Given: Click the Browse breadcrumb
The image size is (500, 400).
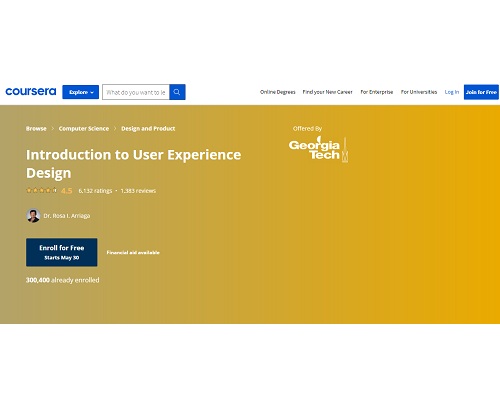Looking at the screenshot, I should (x=36, y=129).
